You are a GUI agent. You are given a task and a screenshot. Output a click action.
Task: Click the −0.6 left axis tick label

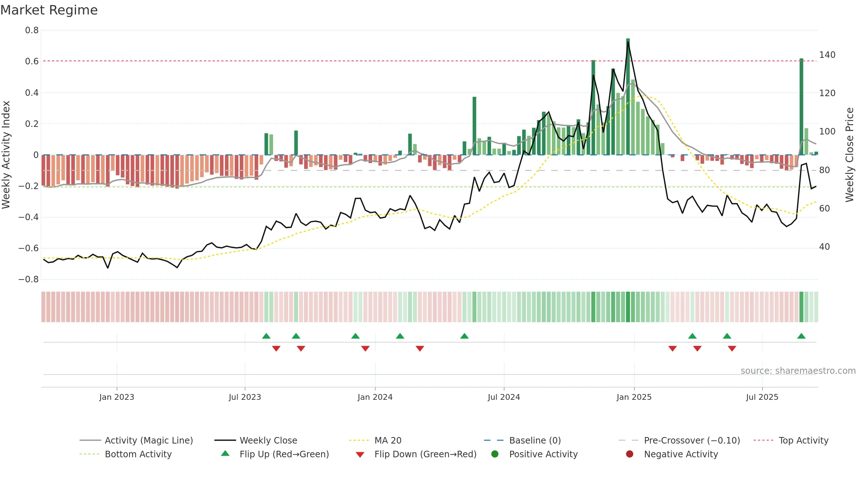click(x=29, y=248)
